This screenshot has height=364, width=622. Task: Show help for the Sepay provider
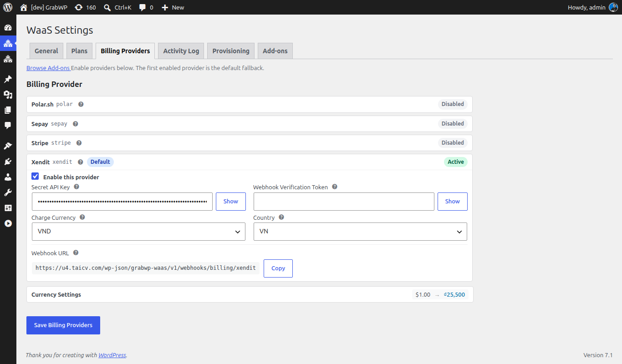tap(75, 124)
